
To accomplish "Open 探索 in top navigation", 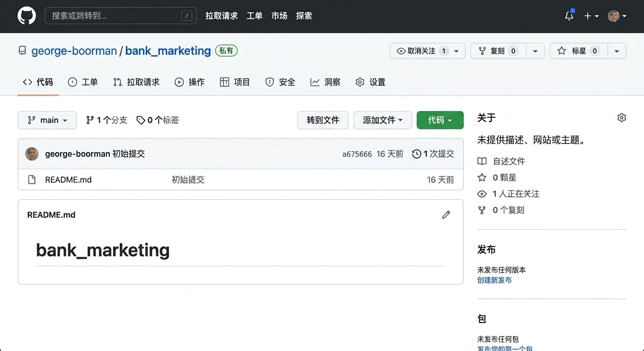I will click(304, 16).
